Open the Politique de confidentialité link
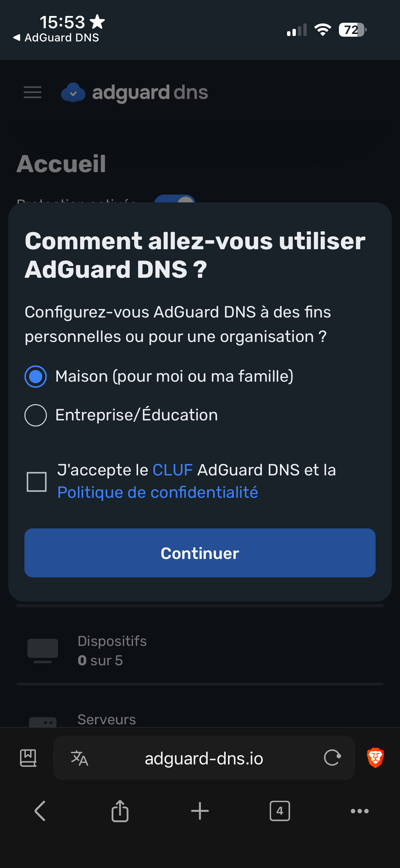This screenshot has width=400, height=868. pyautogui.click(x=157, y=492)
